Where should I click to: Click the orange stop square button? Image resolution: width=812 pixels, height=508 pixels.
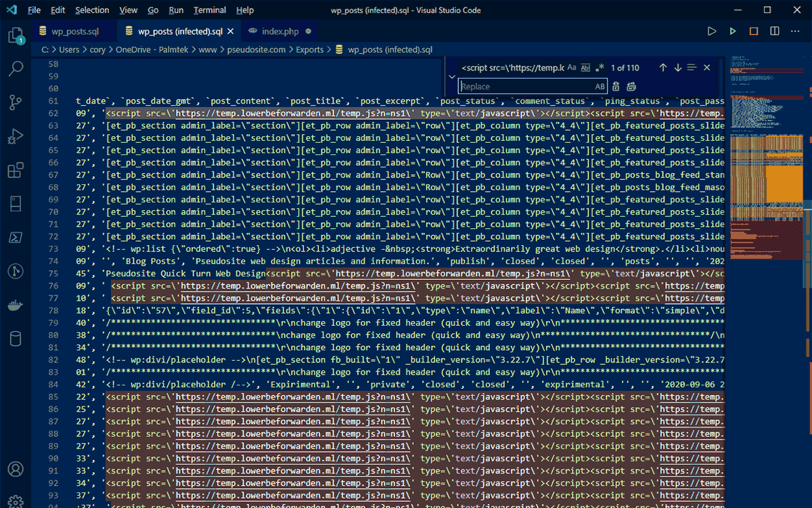click(x=754, y=31)
